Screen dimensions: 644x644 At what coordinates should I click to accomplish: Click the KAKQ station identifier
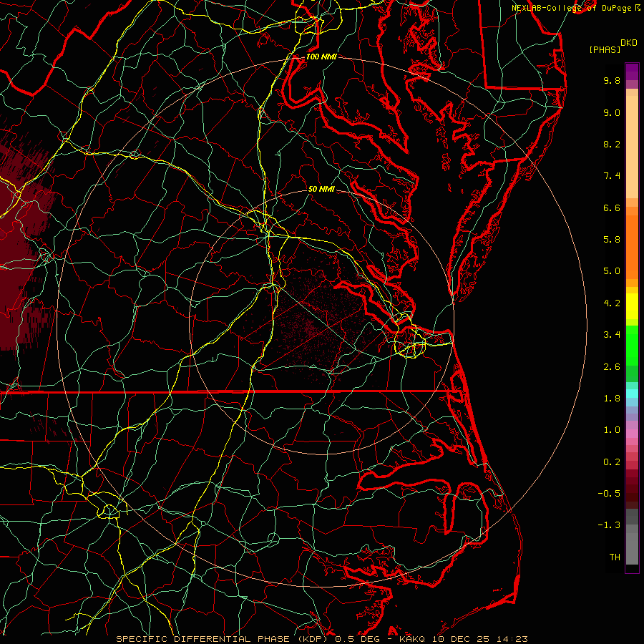(x=411, y=639)
